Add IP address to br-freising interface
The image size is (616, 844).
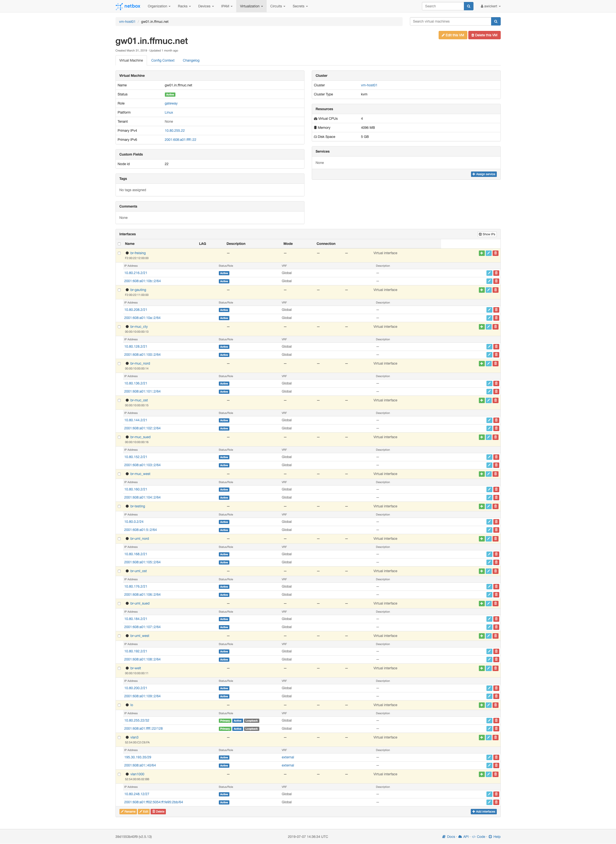[481, 253]
